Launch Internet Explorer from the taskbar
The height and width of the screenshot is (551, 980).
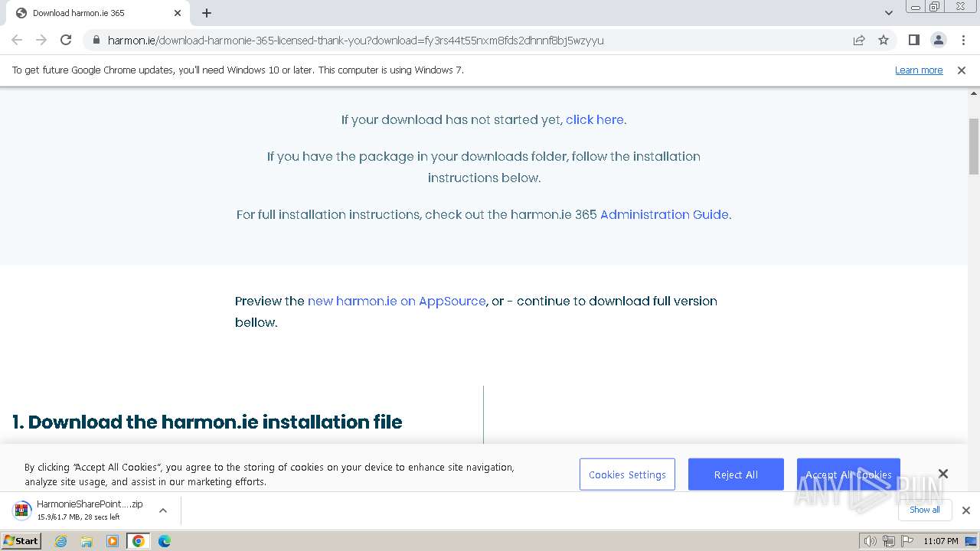pyautogui.click(x=61, y=541)
